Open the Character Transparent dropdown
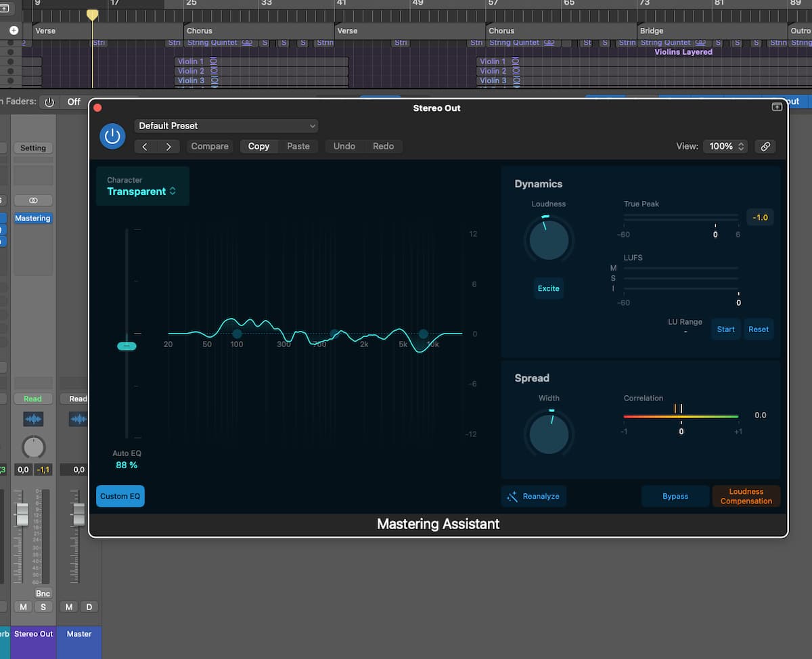The height and width of the screenshot is (659, 812). coord(142,186)
